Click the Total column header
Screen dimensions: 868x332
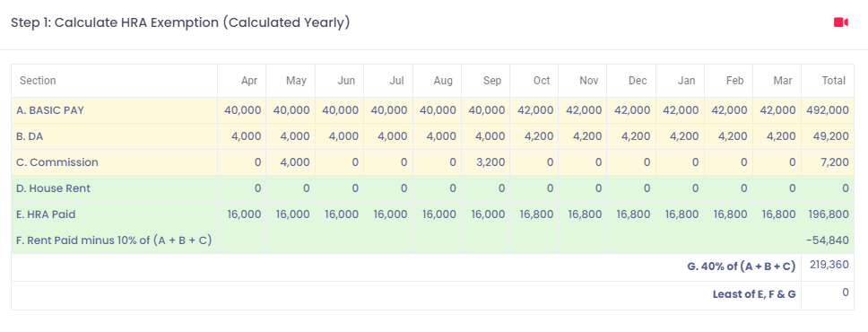click(834, 81)
